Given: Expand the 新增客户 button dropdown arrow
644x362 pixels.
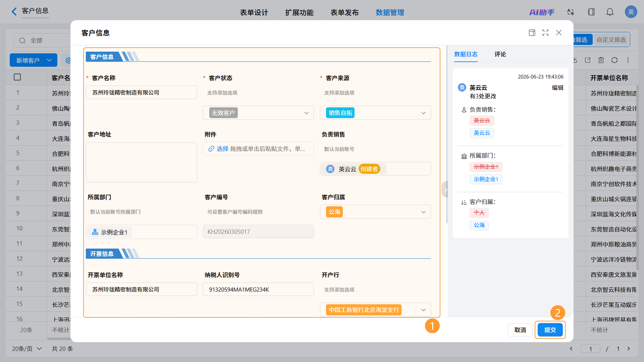Looking at the screenshot, I should click(49, 60).
